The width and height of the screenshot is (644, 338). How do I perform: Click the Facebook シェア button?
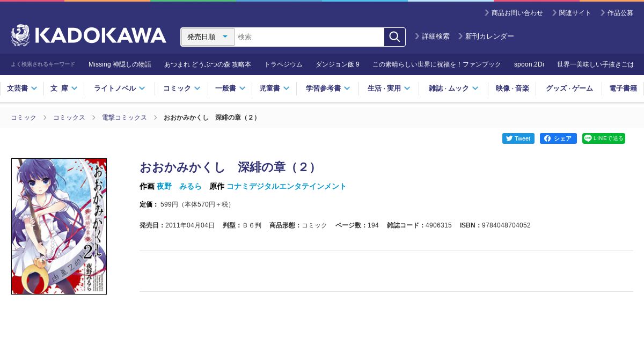(558, 138)
